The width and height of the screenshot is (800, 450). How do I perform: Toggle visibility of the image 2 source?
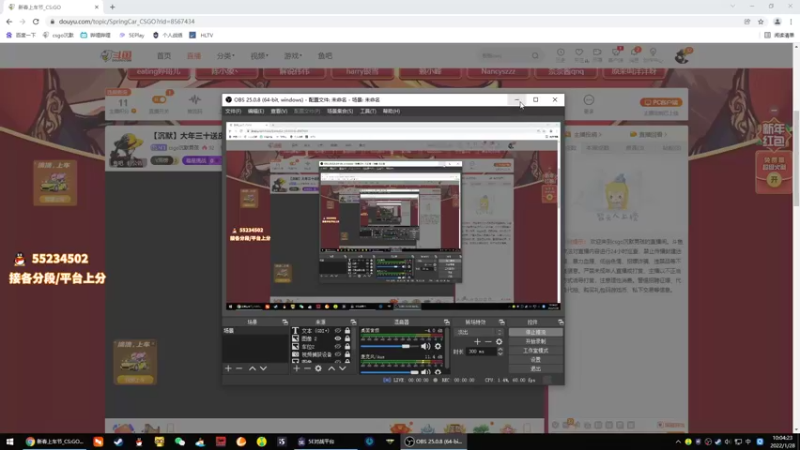[x=338, y=338]
